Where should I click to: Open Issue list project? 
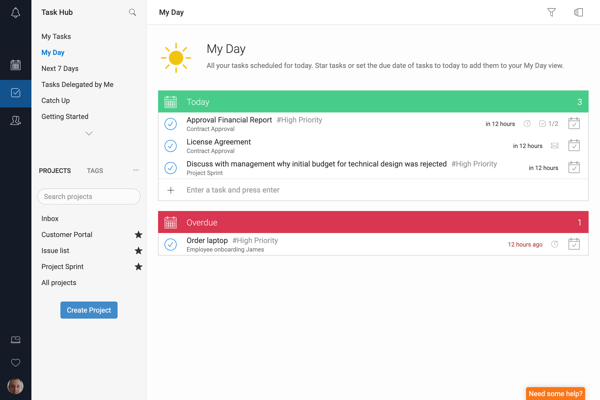pyautogui.click(x=55, y=251)
